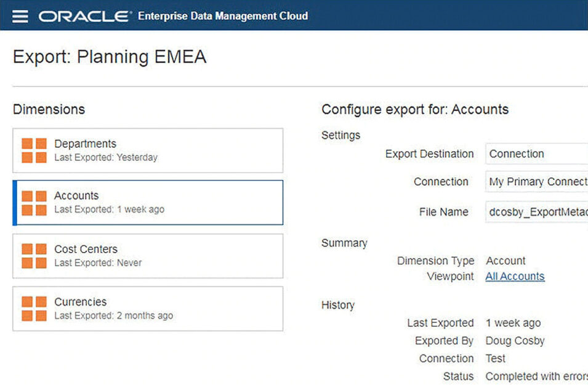Click the Completed with errors status
Screen dimensions: 588x387
tap(536, 376)
